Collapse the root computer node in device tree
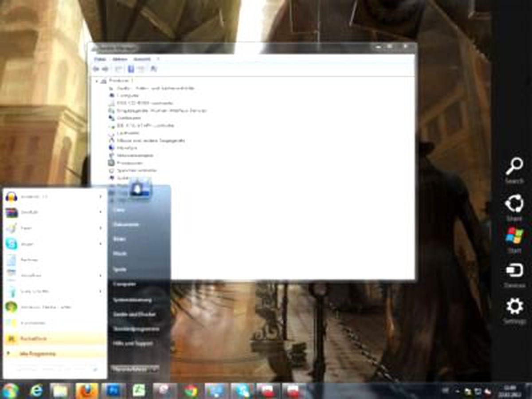This screenshot has height=399, width=532. tap(96, 81)
